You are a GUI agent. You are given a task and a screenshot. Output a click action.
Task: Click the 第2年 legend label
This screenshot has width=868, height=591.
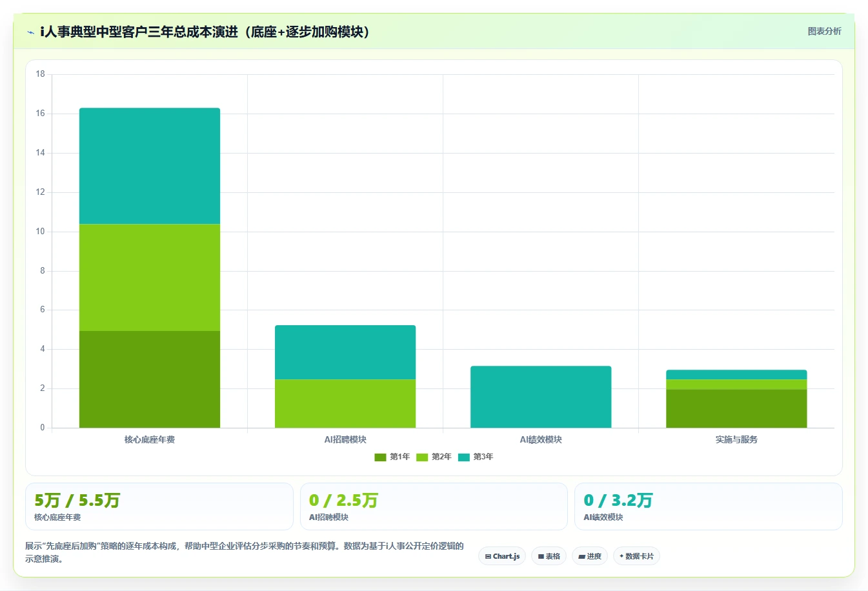(441, 457)
